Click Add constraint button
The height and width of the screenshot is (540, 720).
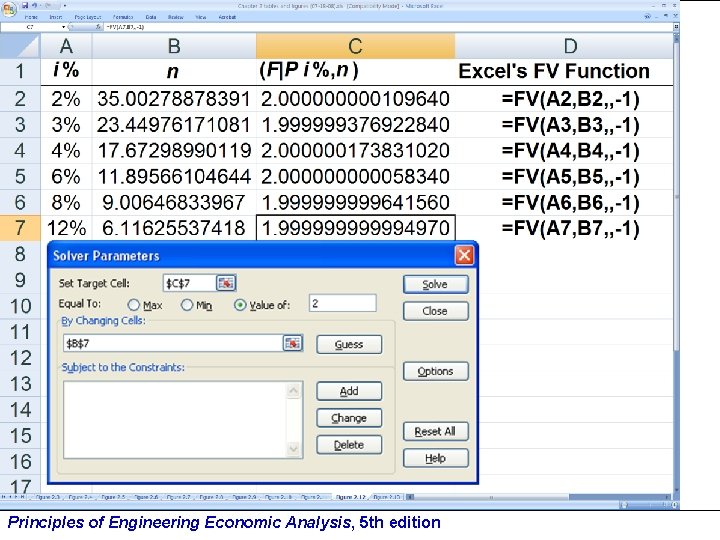tap(349, 391)
